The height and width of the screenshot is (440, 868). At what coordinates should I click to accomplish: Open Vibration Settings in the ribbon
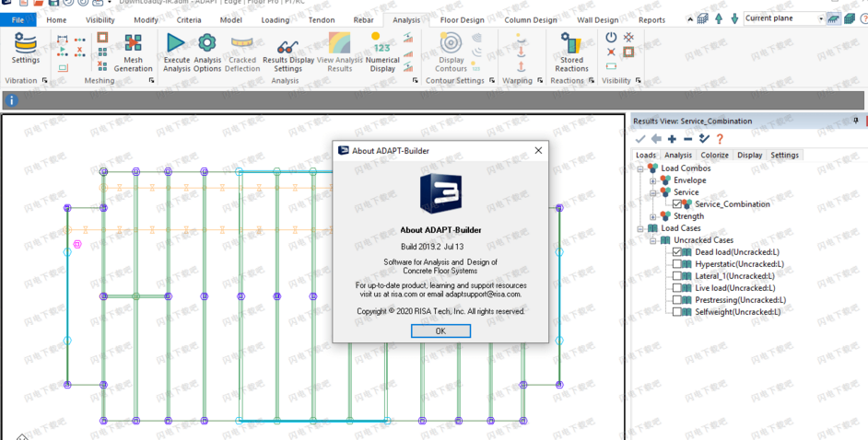[26, 49]
